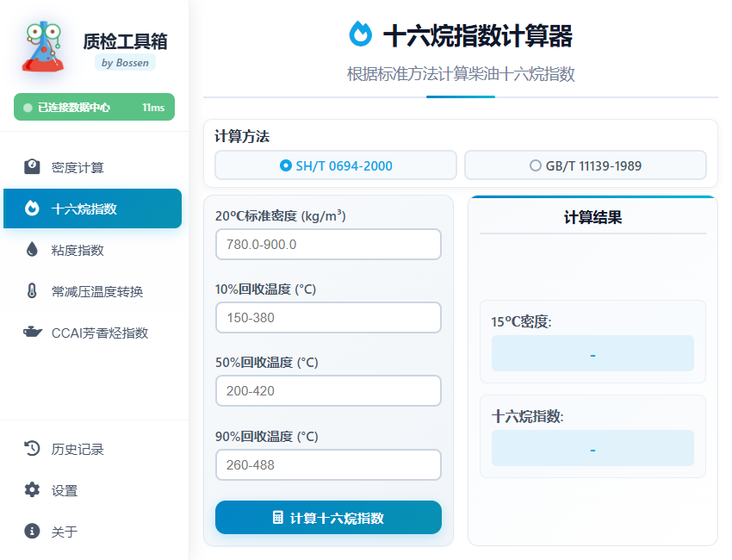The width and height of the screenshot is (732, 560).
Task: Click the 十六烷指数计算器 heading
Action: 478,35
